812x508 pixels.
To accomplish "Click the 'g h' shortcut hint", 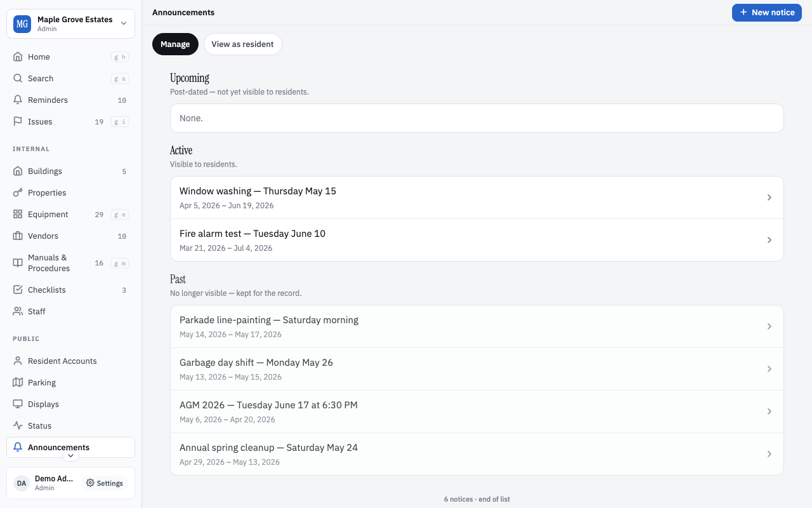I will (x=120, y=57).
